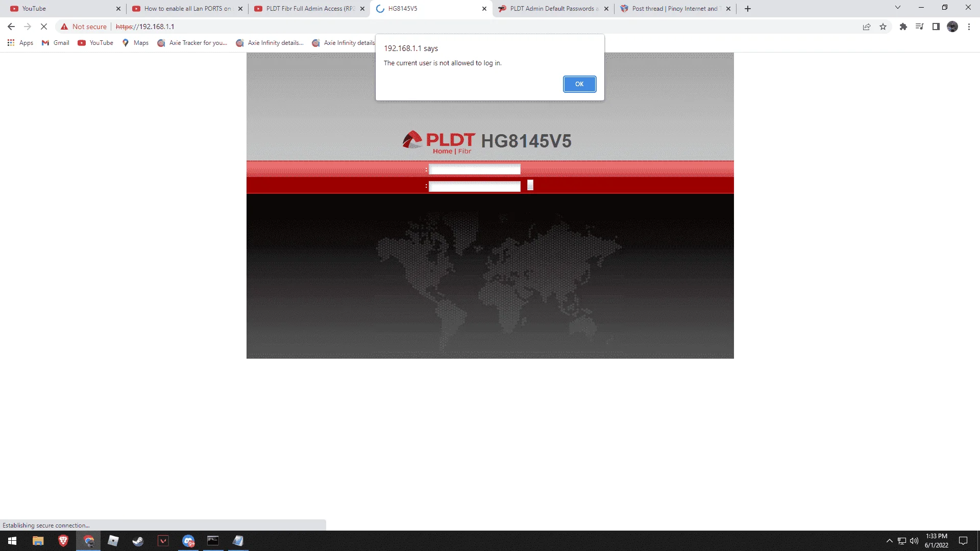980x551 pixels.
Task: Open the notepad app on the taskbar
Action: coord(238,541)
